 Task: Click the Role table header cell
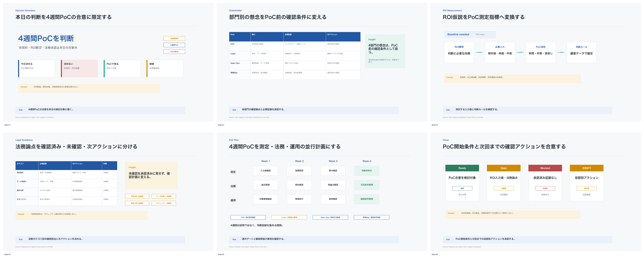coord(240,37)
